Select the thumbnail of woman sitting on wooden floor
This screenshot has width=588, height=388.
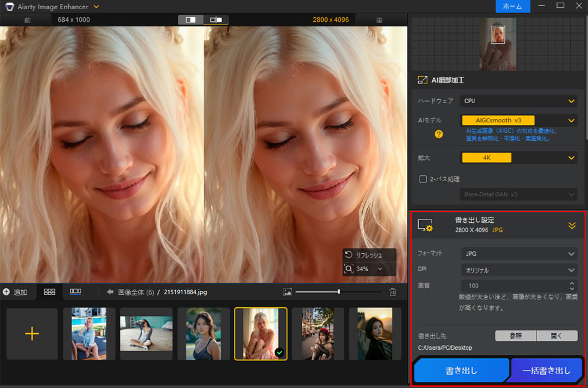tap(146, 333)
